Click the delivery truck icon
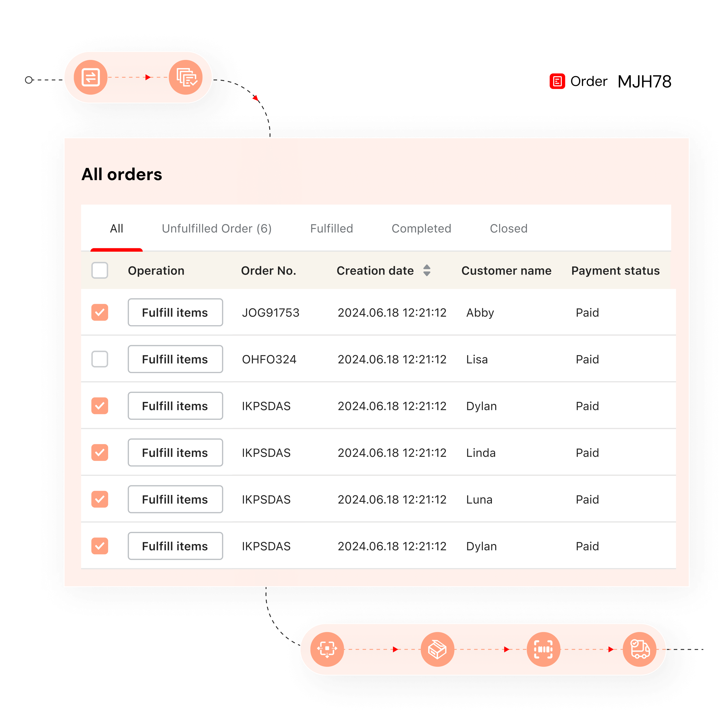 [x=639, y=649]
